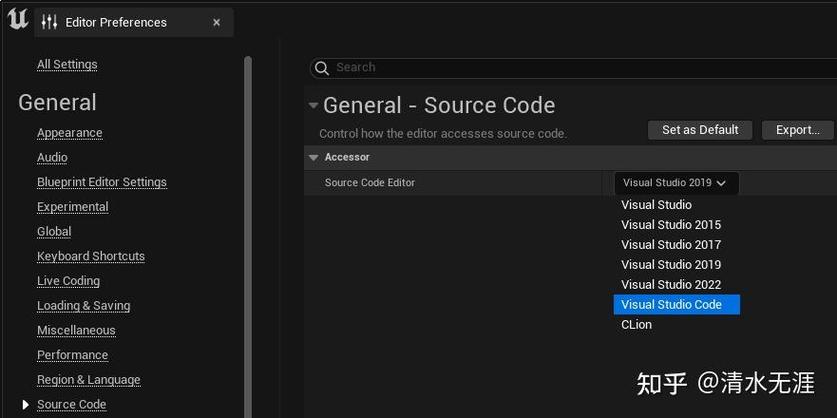
Task: Collapse the Accessor category
Action: [313, 157]
